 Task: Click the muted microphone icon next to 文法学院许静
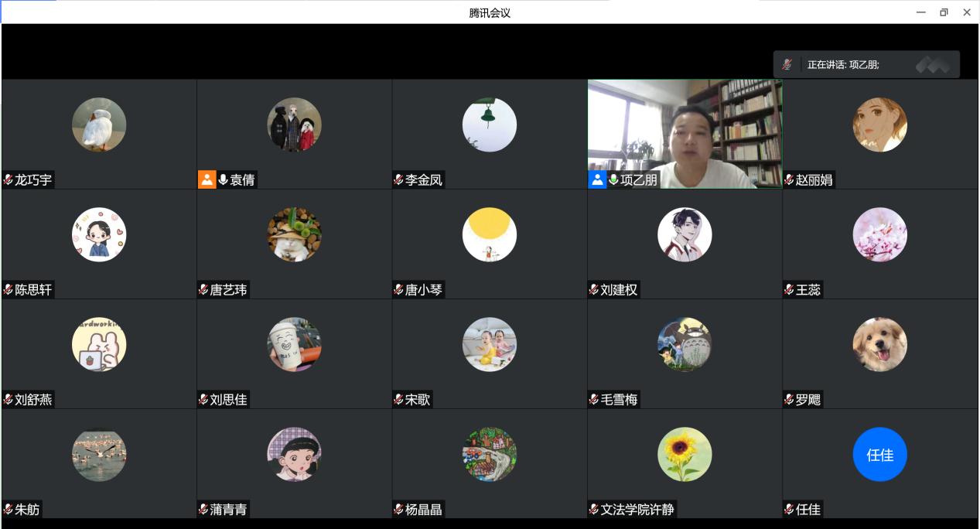(x=594, y=510)
